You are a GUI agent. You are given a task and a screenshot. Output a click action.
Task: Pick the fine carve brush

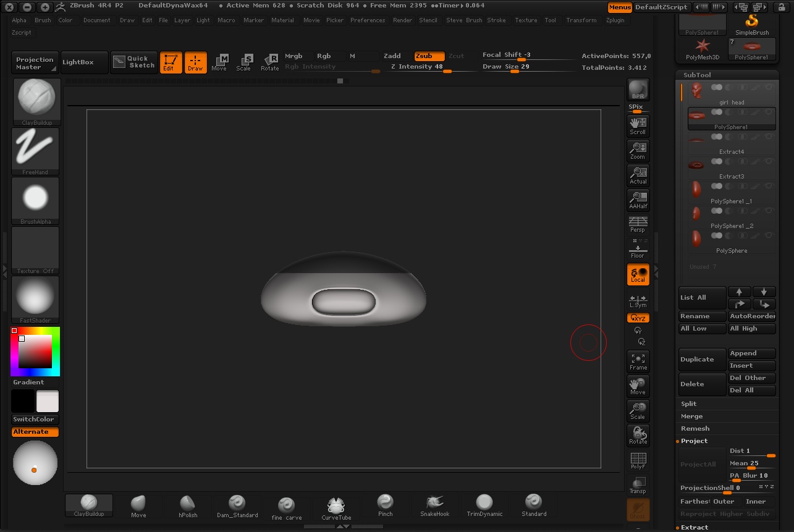286,507
